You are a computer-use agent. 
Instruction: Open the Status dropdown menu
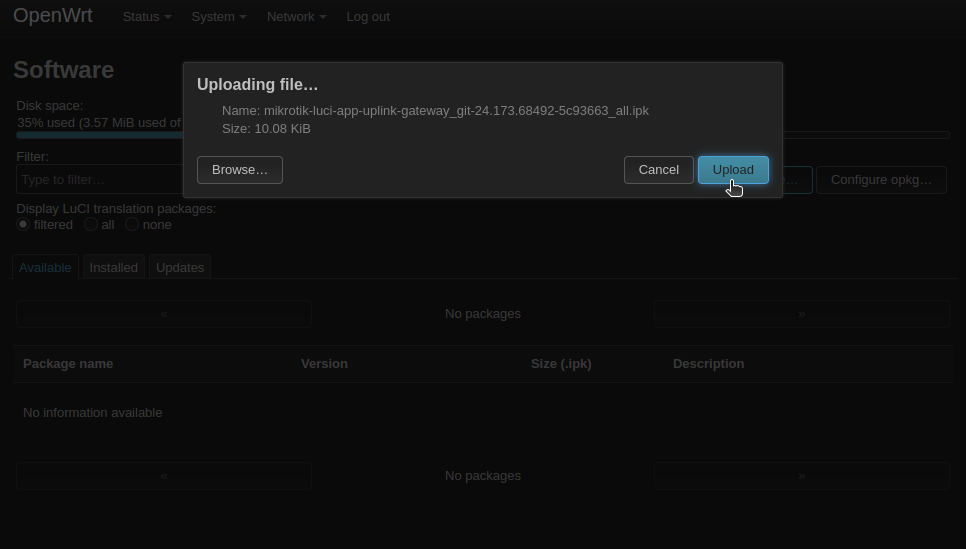pos(146,17)
